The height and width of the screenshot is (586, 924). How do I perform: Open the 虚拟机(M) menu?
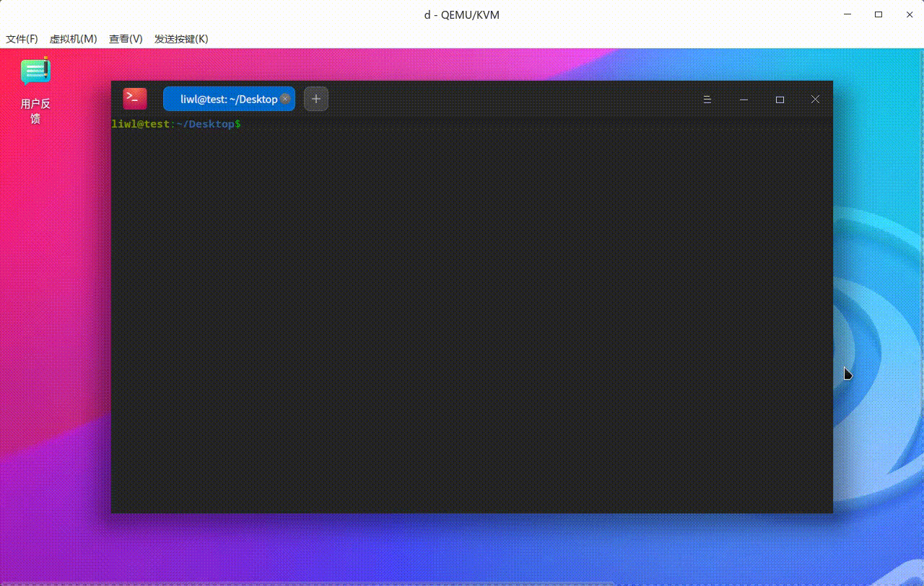(x=73, y=39)
